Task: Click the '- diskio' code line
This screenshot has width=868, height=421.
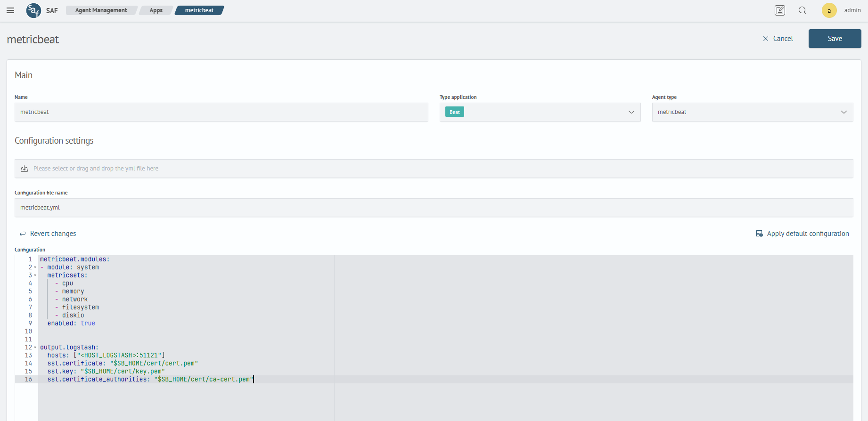Action: click(69, 316)
